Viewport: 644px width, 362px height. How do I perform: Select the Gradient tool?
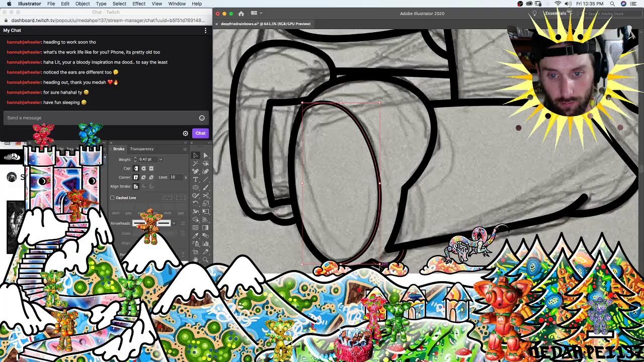(x=206, y=228)
